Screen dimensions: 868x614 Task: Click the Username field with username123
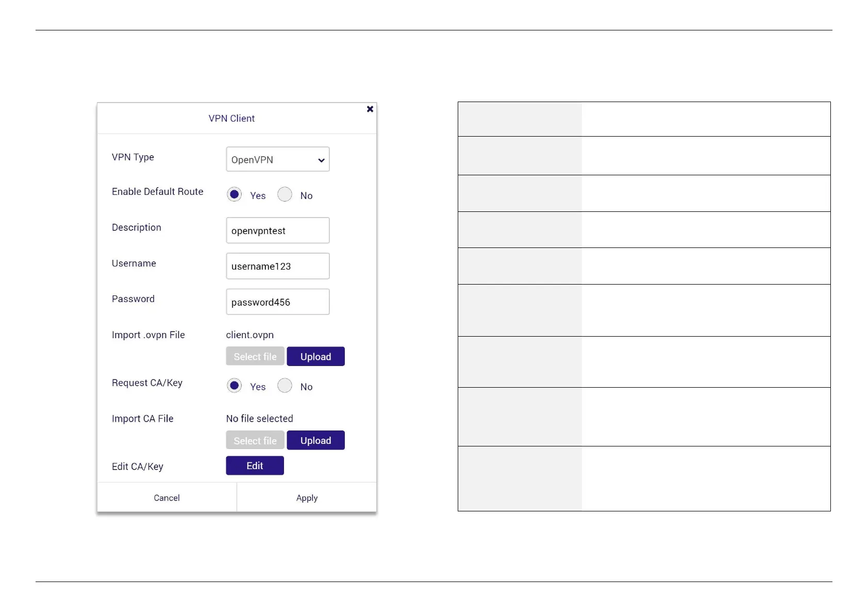(278, 266)
